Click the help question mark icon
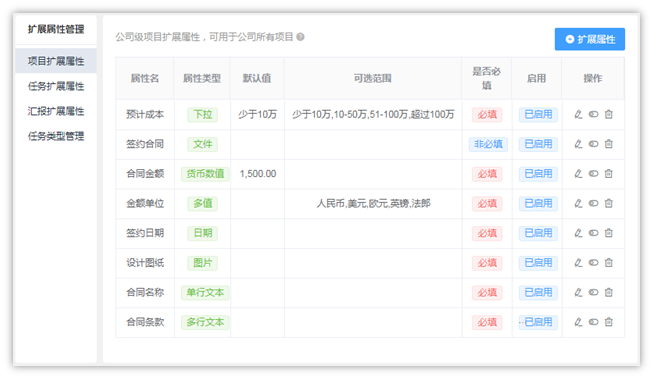 point(300,37)
